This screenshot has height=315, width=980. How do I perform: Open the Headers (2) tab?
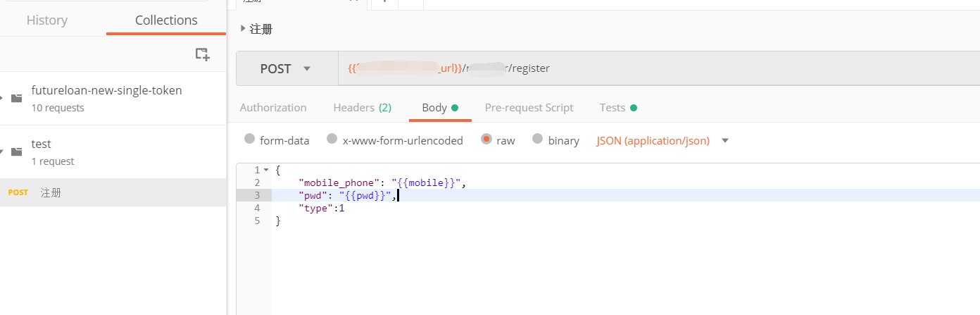click(x=362, y=108)
